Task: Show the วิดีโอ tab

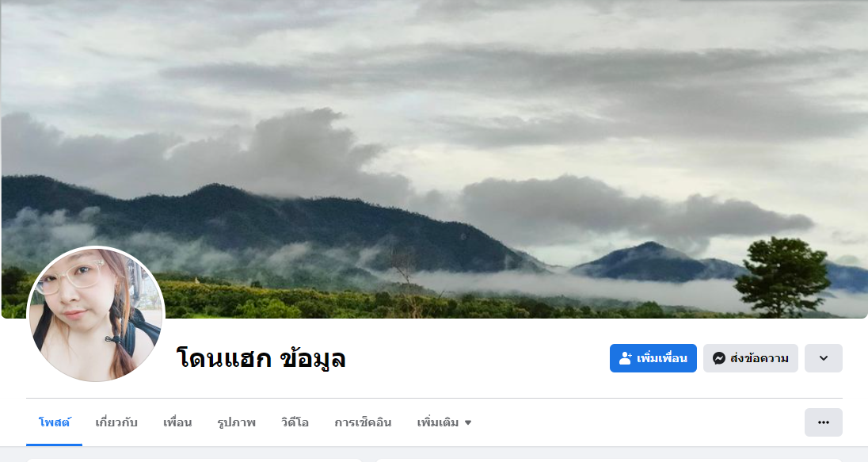Action: pos(295,422)
